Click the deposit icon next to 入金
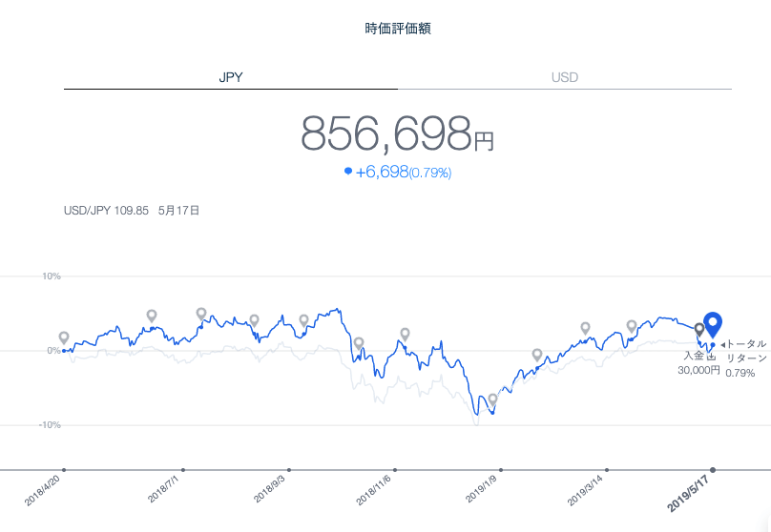 pyautogui.click(x=711, y=357)
